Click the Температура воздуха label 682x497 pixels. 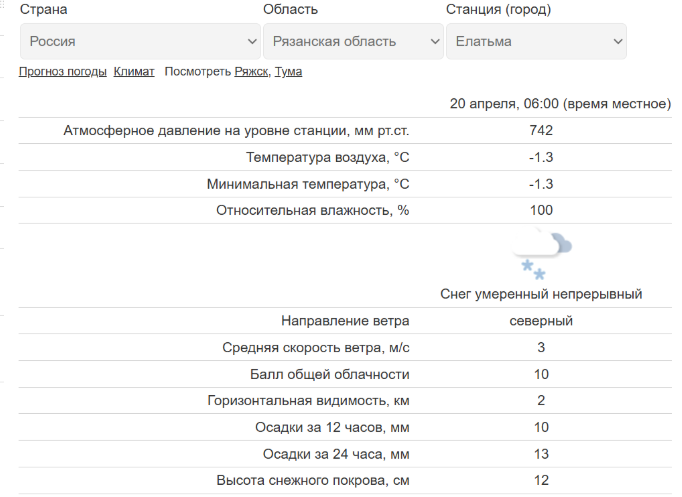pyautogui.click(x=328, y=157)
